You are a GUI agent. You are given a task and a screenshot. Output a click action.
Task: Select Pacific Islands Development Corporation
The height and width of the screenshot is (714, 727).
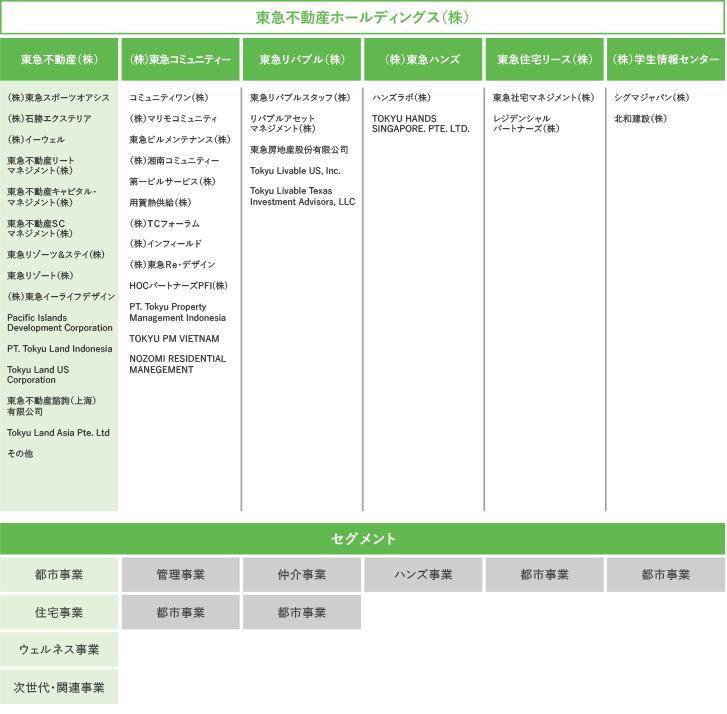click(x=60, y=323)
